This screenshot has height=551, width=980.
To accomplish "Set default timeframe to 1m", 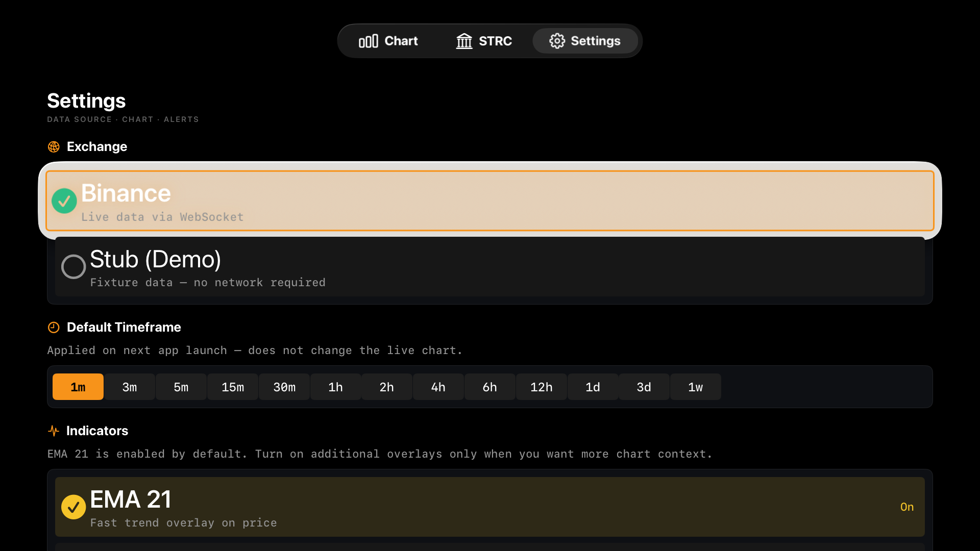I will click(x=78, y=387).
